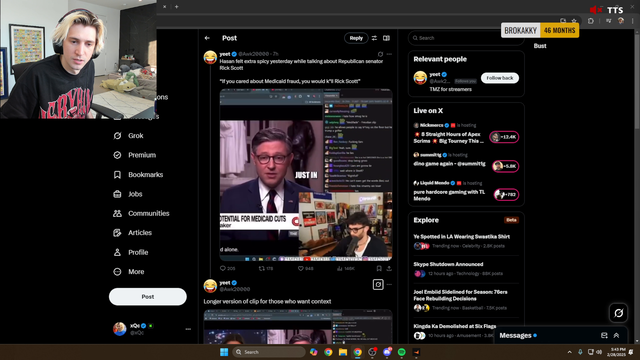The height and width of the screenshot is (360, 640).
Task: Open Communities in the sidebar
Action: (x=141, y=213)
